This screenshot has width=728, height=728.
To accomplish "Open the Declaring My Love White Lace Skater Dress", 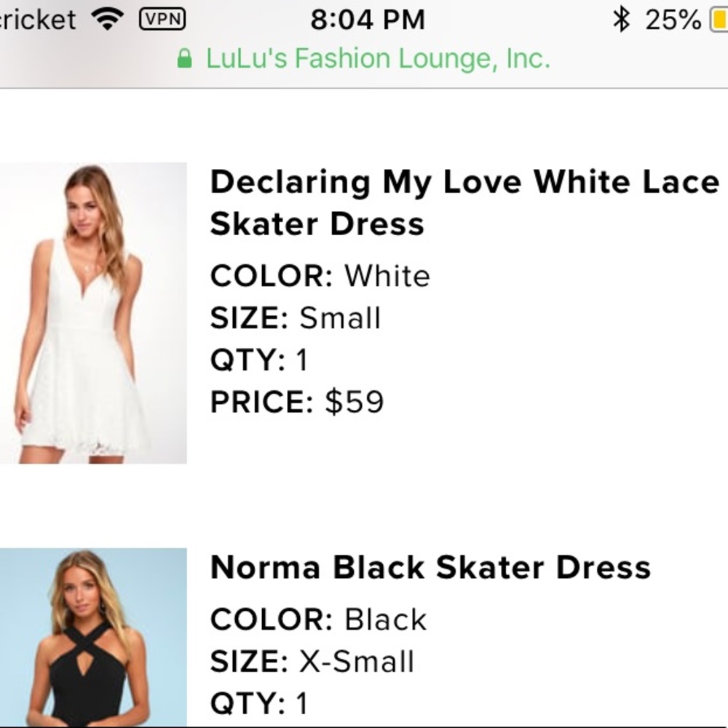I will click(462, 202).
